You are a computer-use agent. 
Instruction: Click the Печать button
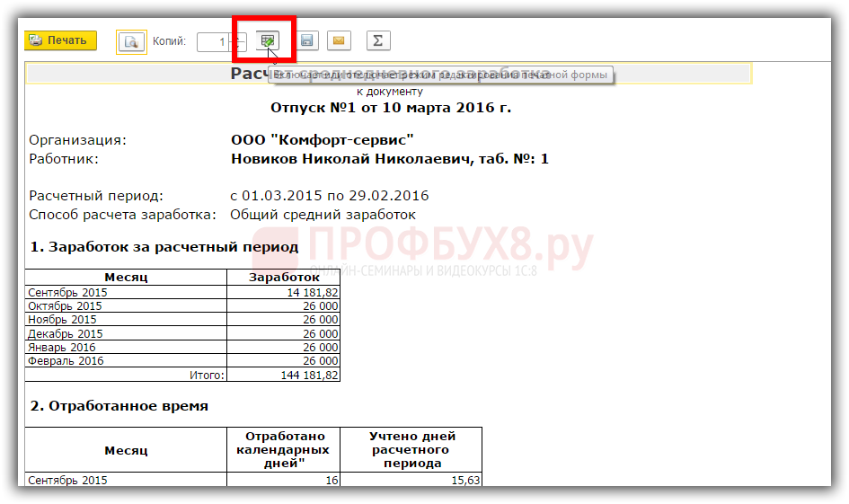pos(60,40)
